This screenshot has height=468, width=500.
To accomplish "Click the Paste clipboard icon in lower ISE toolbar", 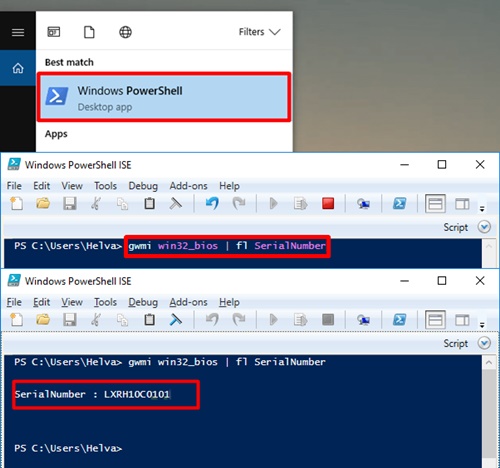I will tap(149, 319).
